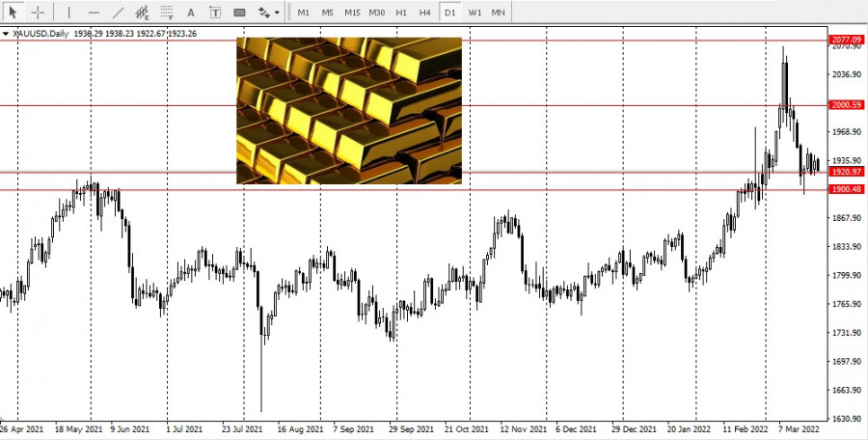Click the 1968.90 price scale value
This screenshot has width=868, height=440.
[x=847, y=132]
